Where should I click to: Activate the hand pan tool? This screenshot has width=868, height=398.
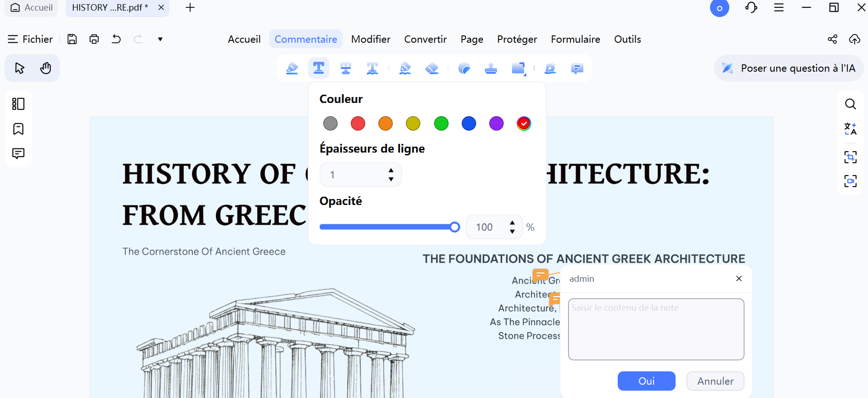pos(45,68)
